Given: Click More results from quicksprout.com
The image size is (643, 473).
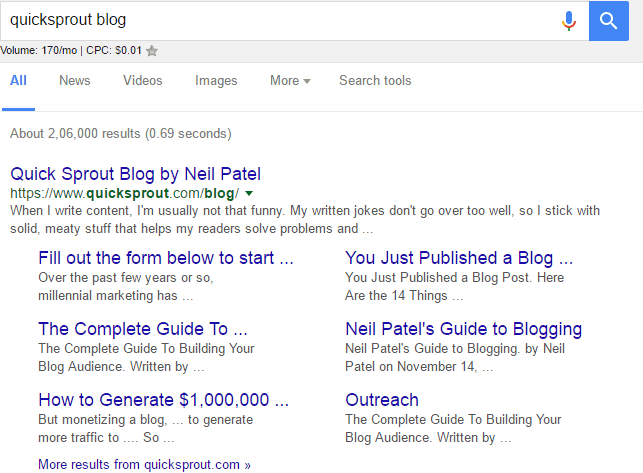Looking at the screenshot, I should pos(144,464).
